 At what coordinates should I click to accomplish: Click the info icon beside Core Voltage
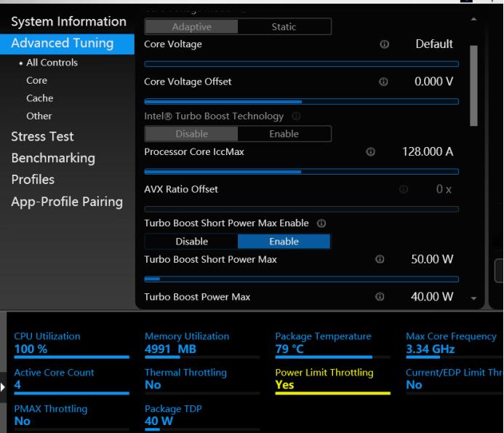point(384,44)
